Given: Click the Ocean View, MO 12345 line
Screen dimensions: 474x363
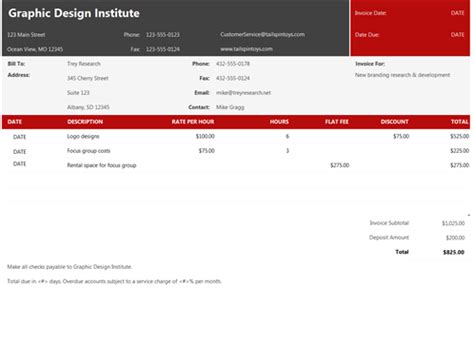Looking at the screenshot, I should pyautogui.click(x=35, y=49).
